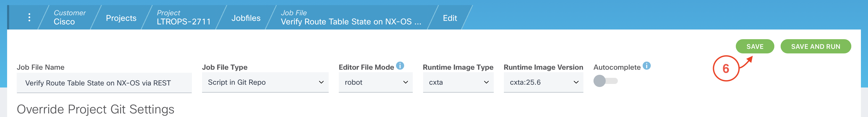The image size is (868, 117).
Task: Click the green SAVE button
Action: tap(755, 47)
